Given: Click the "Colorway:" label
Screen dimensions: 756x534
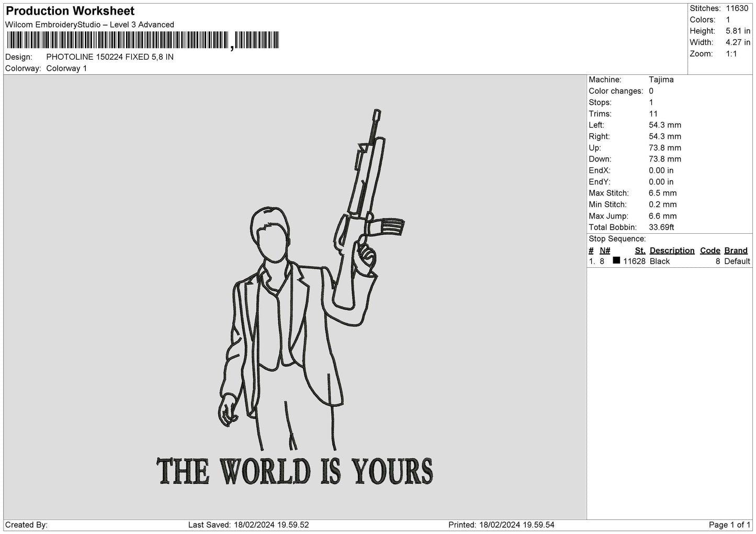Looking at the screenshot, I should (x=23, y=69).
